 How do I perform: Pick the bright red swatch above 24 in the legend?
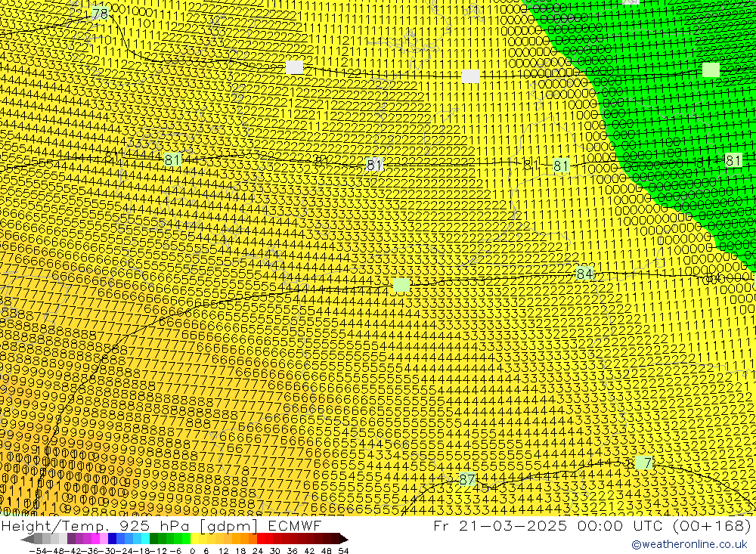pos(261,539)
